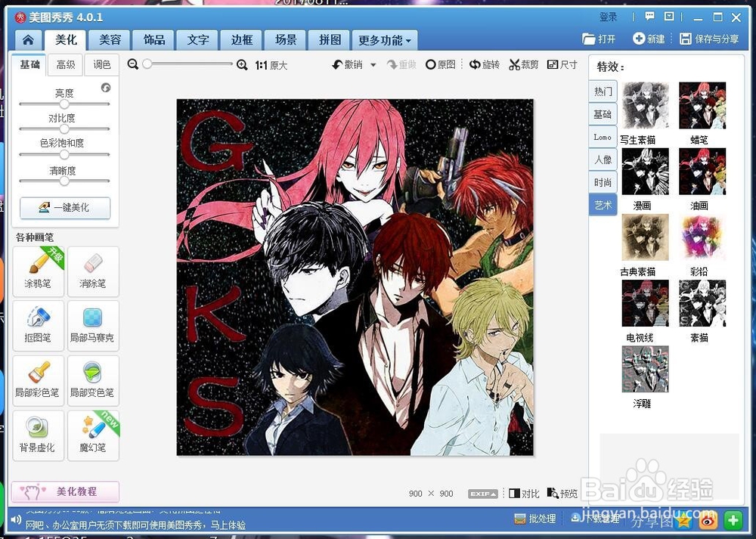Click the 清晰度 sharpness slider handle

(x=64, y=181)
